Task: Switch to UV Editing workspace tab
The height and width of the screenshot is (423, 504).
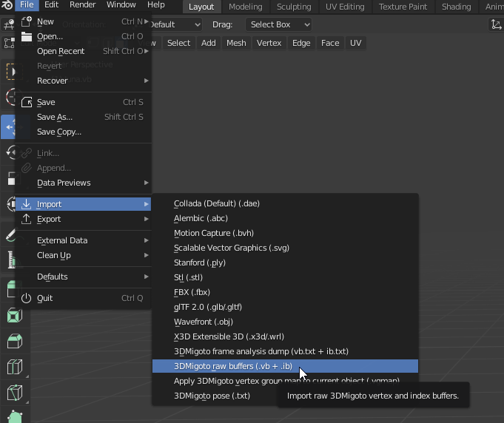Action: point(345,7)
